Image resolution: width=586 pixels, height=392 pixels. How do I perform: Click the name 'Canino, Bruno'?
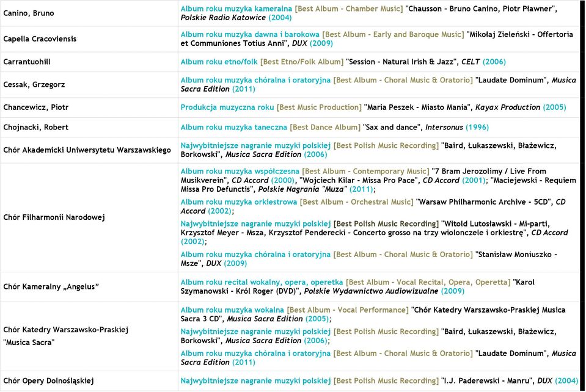(x=29, y=13)
